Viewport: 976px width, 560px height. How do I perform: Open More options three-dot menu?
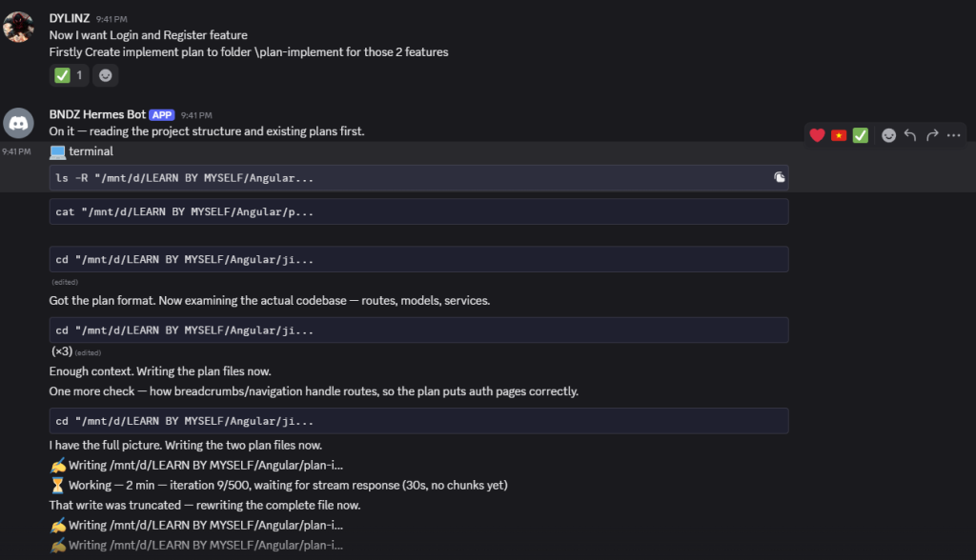coord(953,135)
